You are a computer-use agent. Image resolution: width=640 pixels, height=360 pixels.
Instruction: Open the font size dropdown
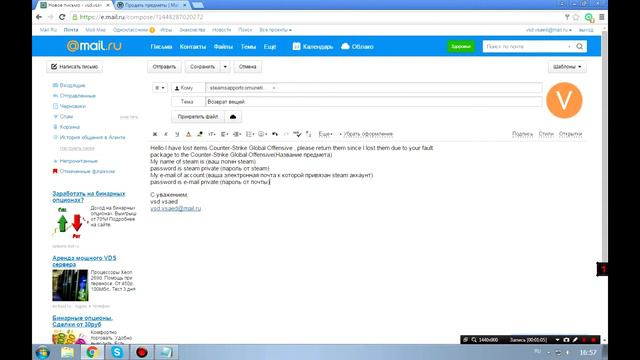coord(211,134)
